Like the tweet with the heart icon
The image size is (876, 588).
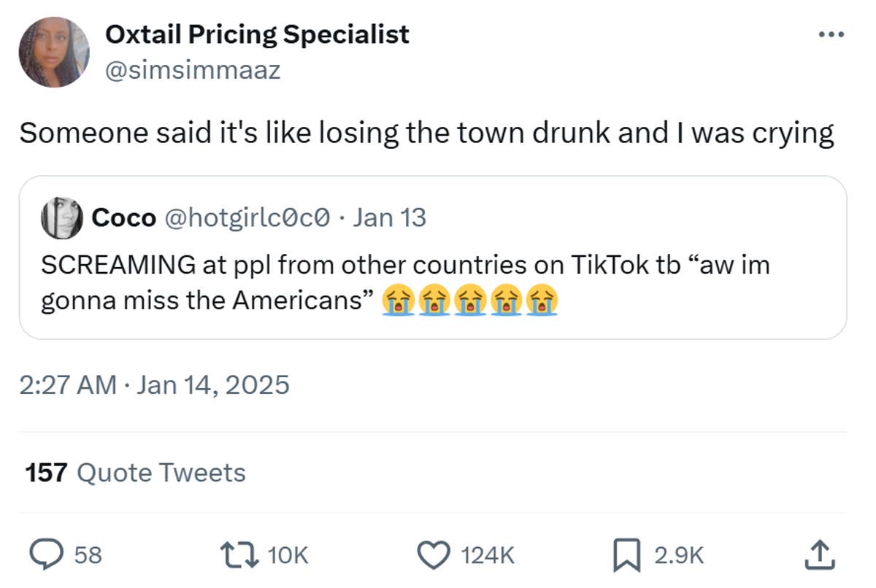(x=438, y=555)
